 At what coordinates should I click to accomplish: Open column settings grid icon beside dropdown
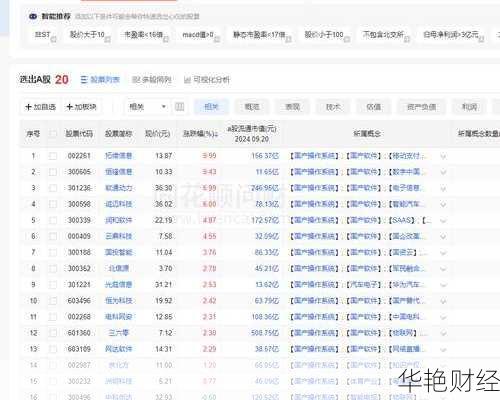click(x=180, y=107)
